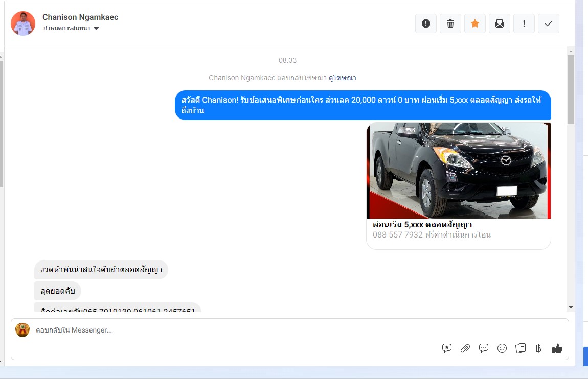Click the ad title ผ่อนเริ่ม 5,xxx ตลอดสัญญา

click(422, 225)
